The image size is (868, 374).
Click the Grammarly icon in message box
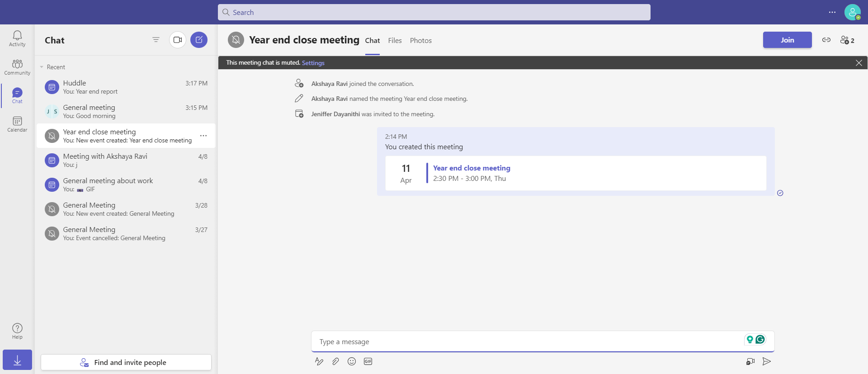[760, 339]
